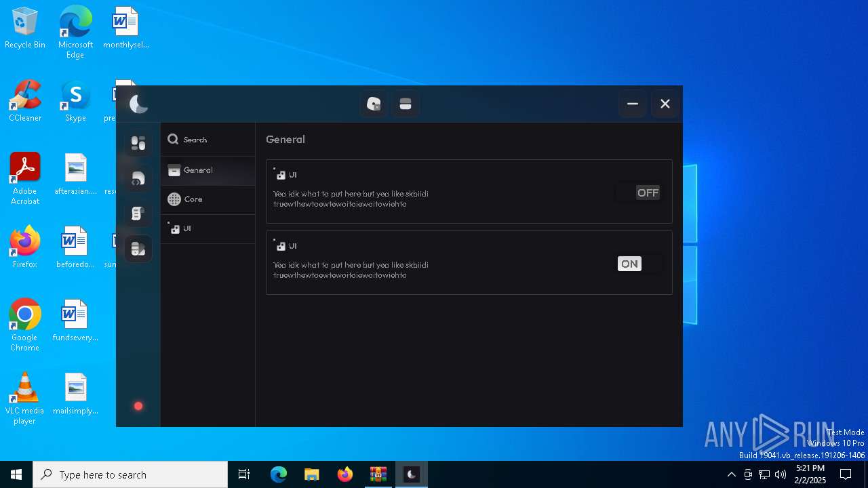Click the second card's description text
The image size is (868, 488).
point(351,270)
